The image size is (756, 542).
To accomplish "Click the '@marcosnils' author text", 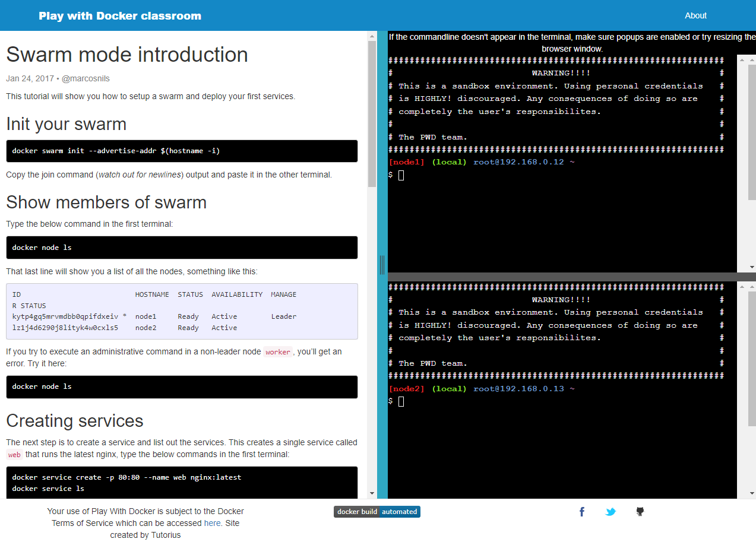I will 86,78.
